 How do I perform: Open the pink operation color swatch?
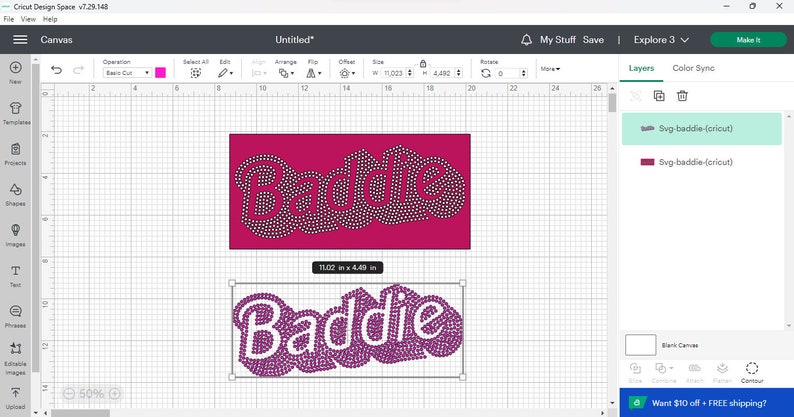tap(161, 73)
